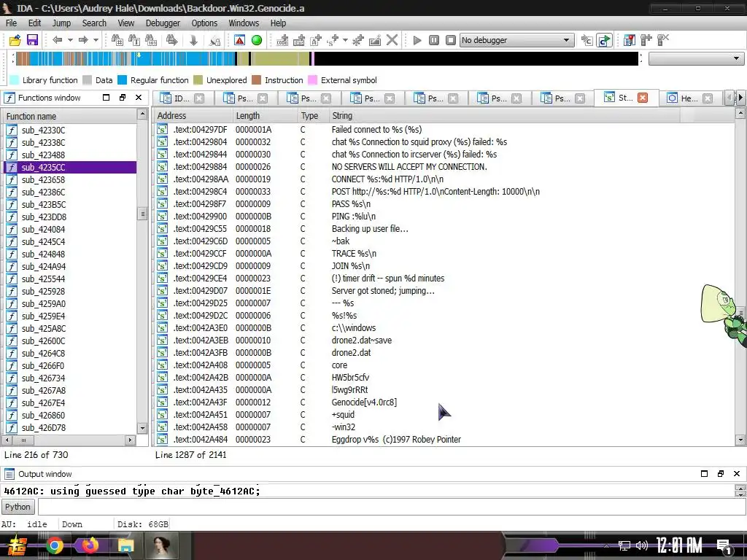This screenshot has width=747, height=560.
Task: Open the forward jump history dropdown
Action: pyautogui.click(x=96, y=40)
